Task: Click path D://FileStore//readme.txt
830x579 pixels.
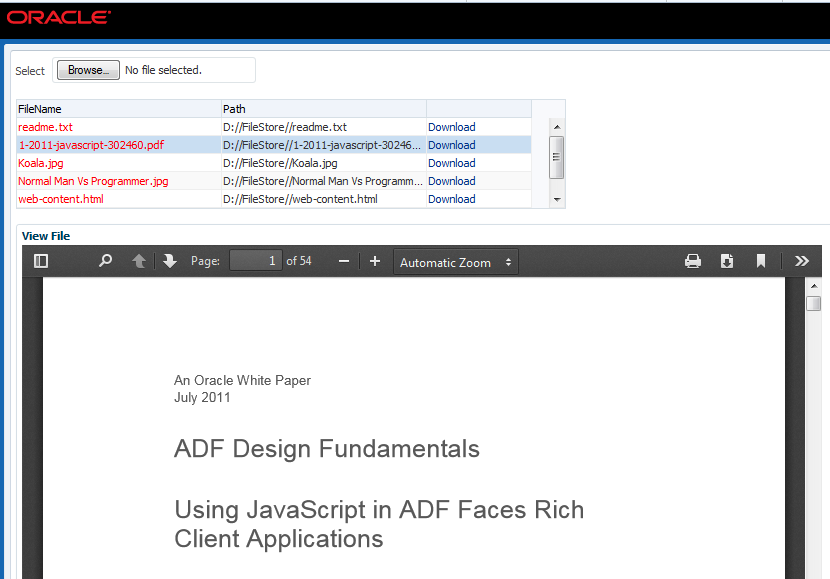Action: (285, 127)
